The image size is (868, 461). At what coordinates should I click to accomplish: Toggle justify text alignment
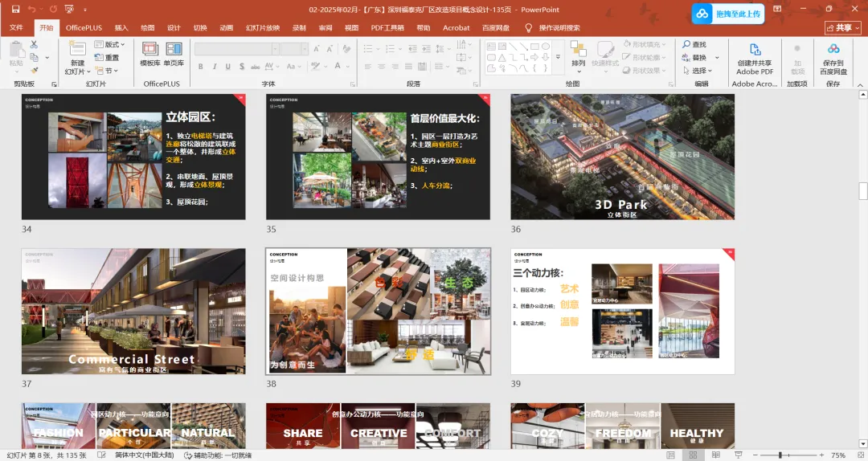click(408, 67)
